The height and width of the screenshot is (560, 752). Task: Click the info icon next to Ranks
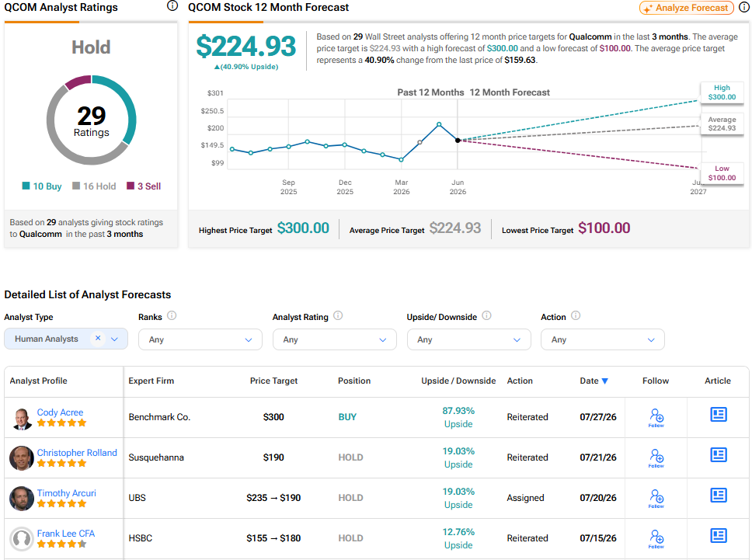click(x=172, y=315)
